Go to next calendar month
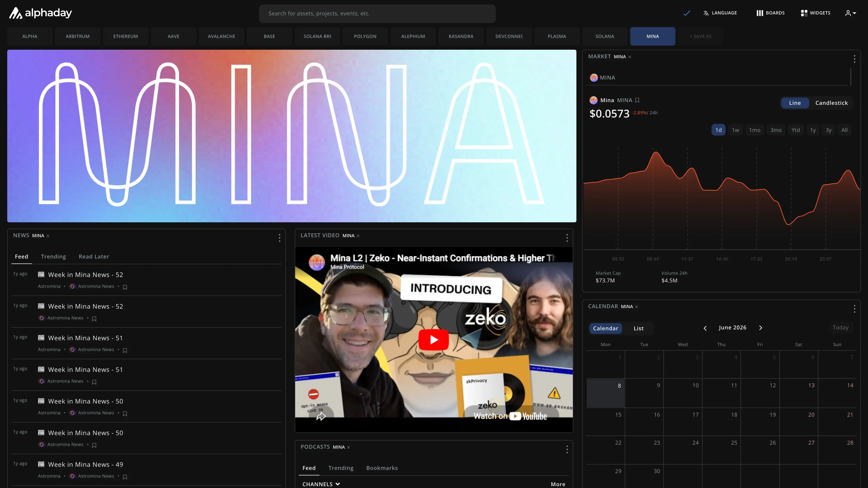Viewport: 868px width, 488px height. click(760, 328)
